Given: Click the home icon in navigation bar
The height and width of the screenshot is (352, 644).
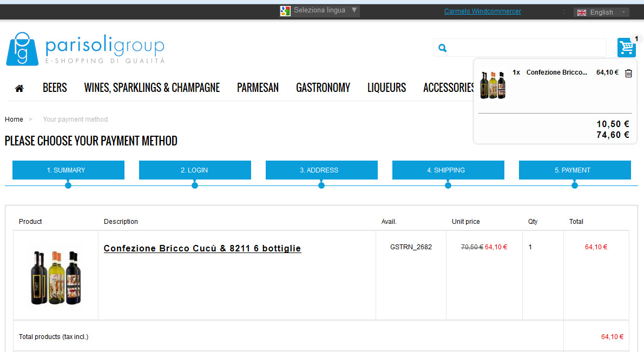Looking at the screenshot, I should point(19,88).
